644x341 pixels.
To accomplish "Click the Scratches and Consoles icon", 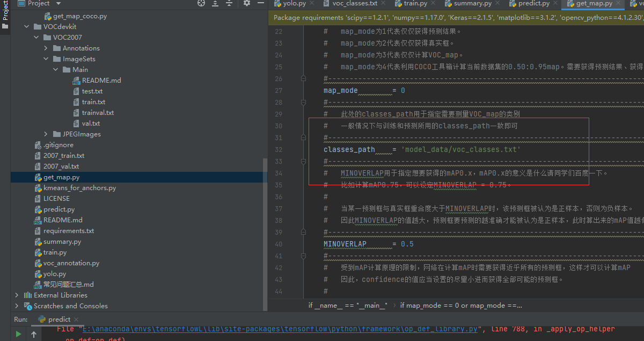I will point(28,306).
